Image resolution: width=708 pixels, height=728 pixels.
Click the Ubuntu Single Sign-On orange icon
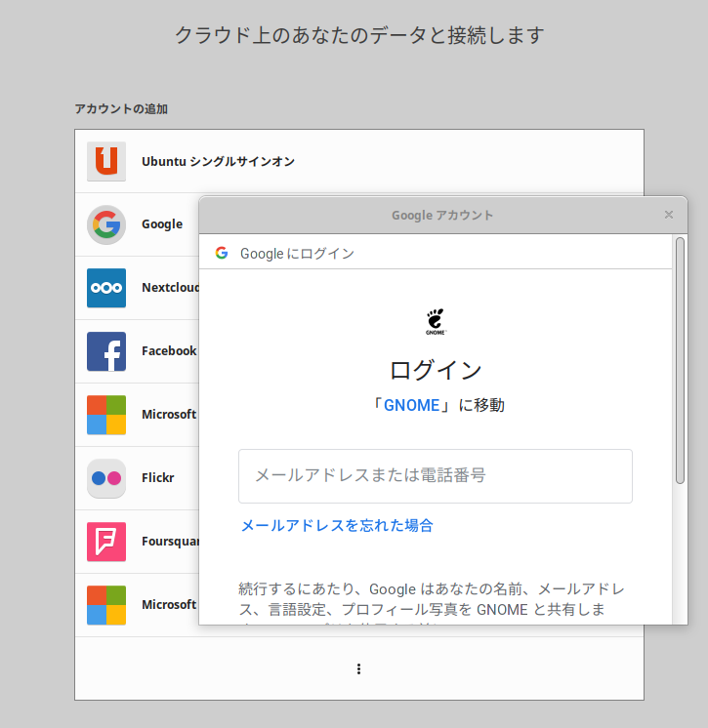point(106,161)
